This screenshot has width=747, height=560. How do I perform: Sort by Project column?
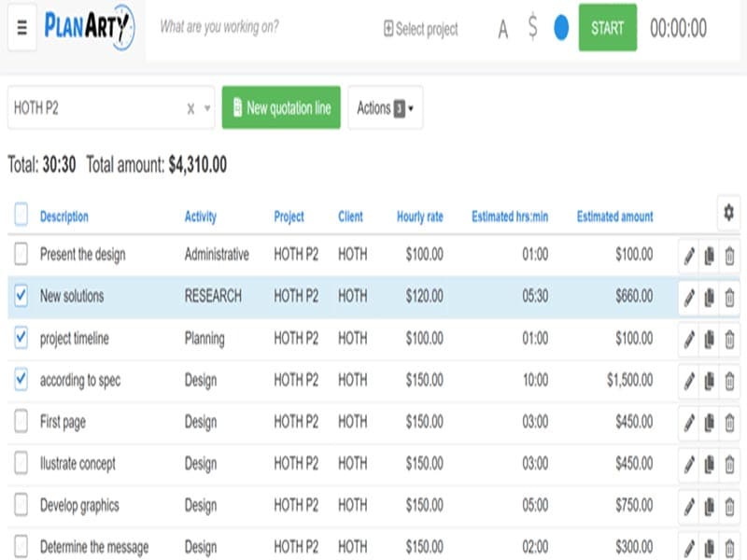coord(289,217)
